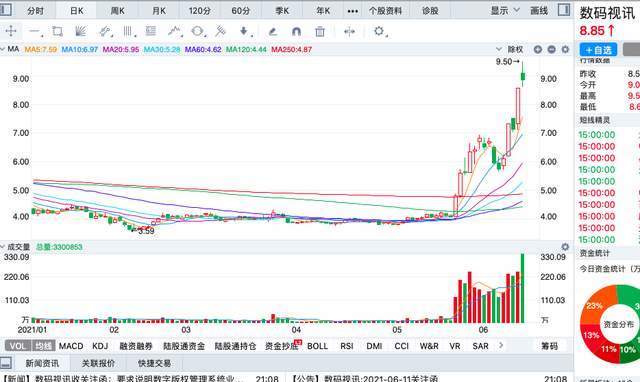
Task: Activate the magnet snap tool
Action: tap(296, 31)
